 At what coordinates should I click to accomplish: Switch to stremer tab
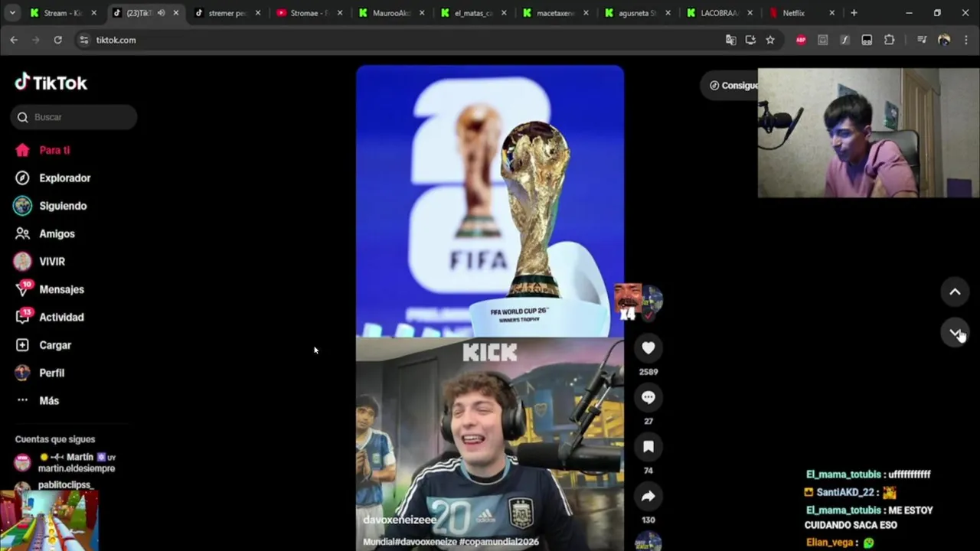pos(227,13)
